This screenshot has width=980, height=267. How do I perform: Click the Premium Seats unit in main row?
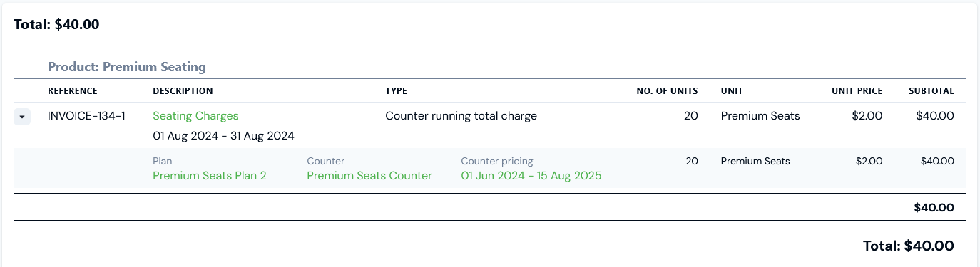pos(760,115)
